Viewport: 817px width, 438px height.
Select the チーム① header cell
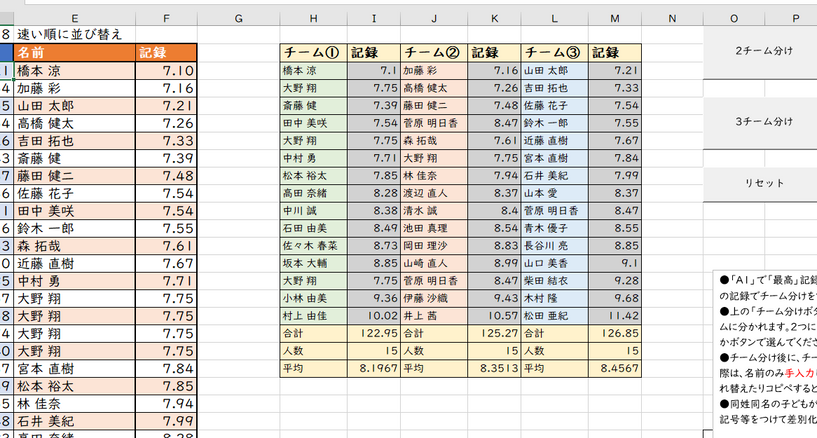click(312, 53)
